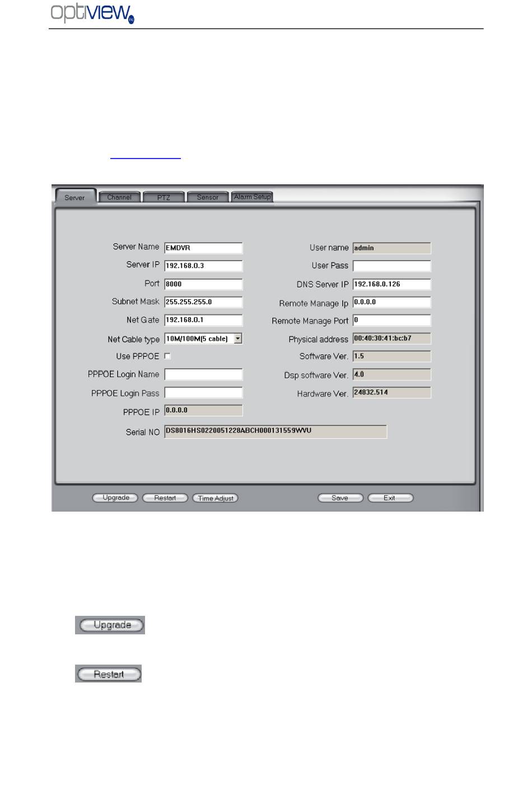Click the Upgrade button in the dialog
532x789 pixels.
click(115, 498)
